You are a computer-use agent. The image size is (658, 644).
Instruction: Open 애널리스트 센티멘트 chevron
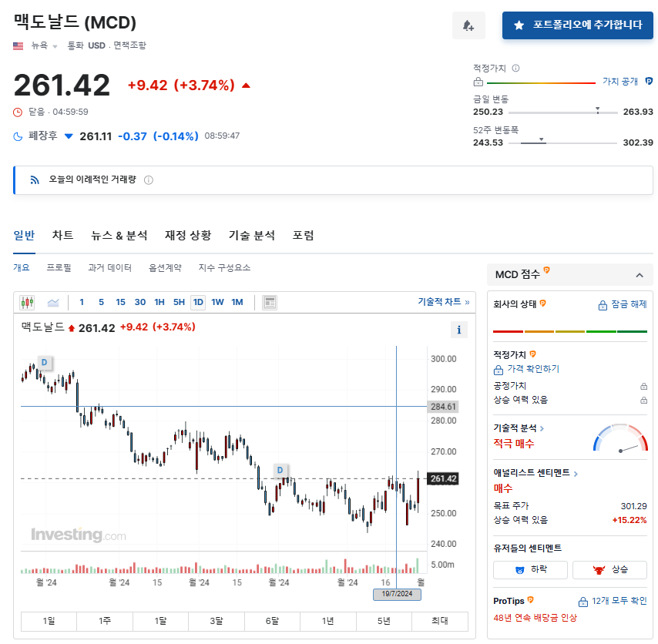pyautogui.click(x=576, y=474)
